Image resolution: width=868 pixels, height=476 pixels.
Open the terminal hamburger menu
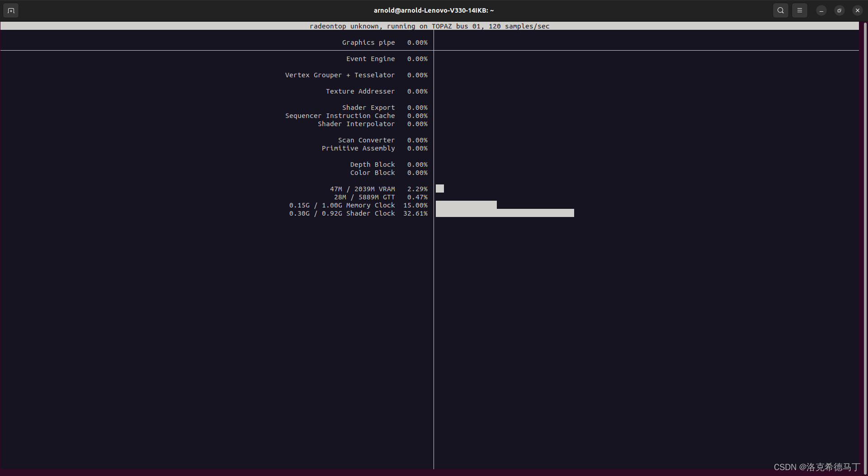[x=800, y=10]
